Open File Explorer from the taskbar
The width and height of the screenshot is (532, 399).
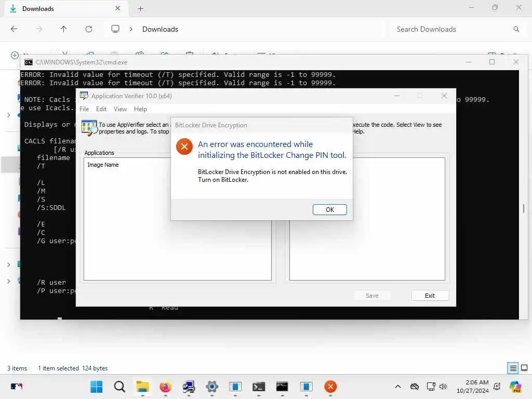coord(142,387)
